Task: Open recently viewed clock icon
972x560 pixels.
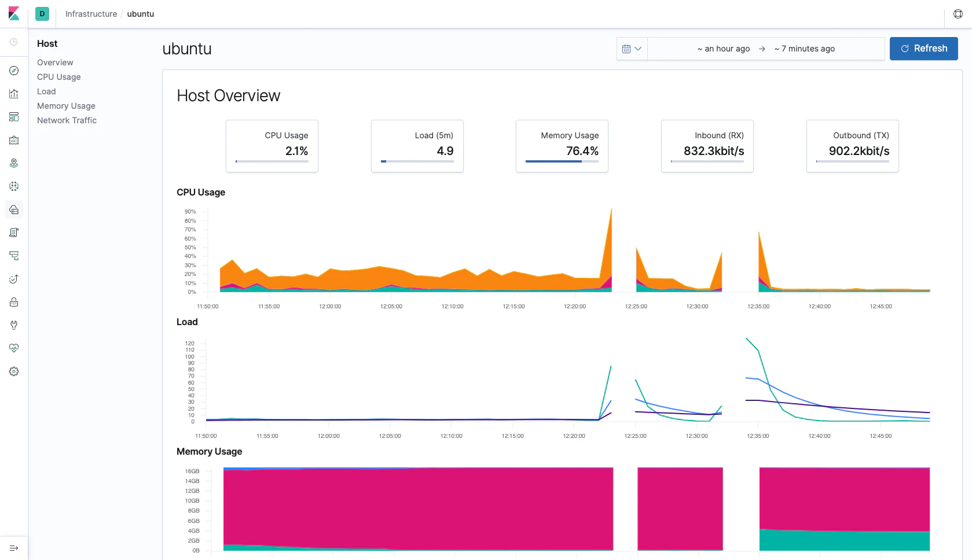Action: (14, 42)
